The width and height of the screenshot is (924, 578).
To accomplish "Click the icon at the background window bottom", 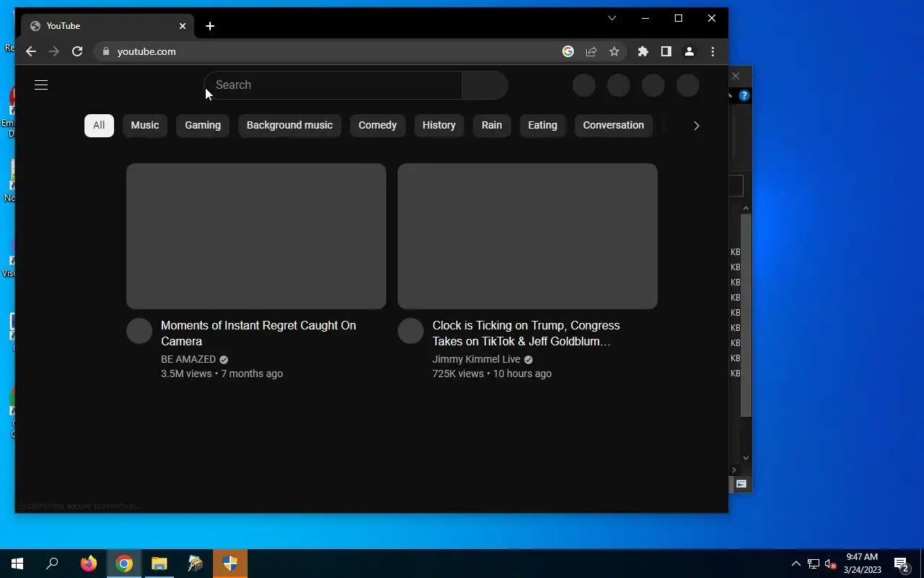I will point(741,484).
